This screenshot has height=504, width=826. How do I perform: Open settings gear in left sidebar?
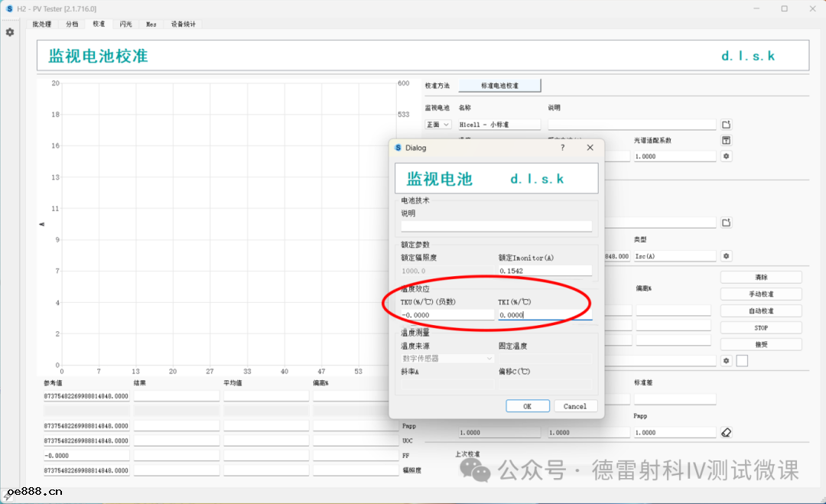(10, 32)
